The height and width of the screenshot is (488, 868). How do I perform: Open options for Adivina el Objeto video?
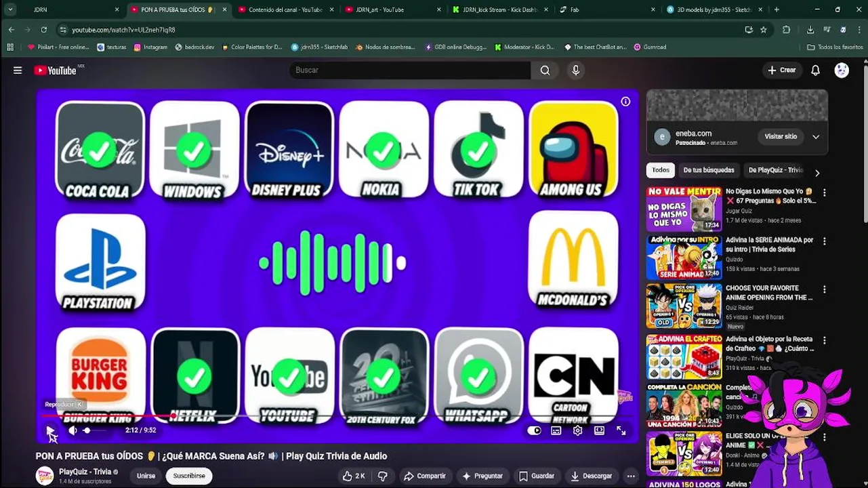pyautogui.click(x=824, y=340)
